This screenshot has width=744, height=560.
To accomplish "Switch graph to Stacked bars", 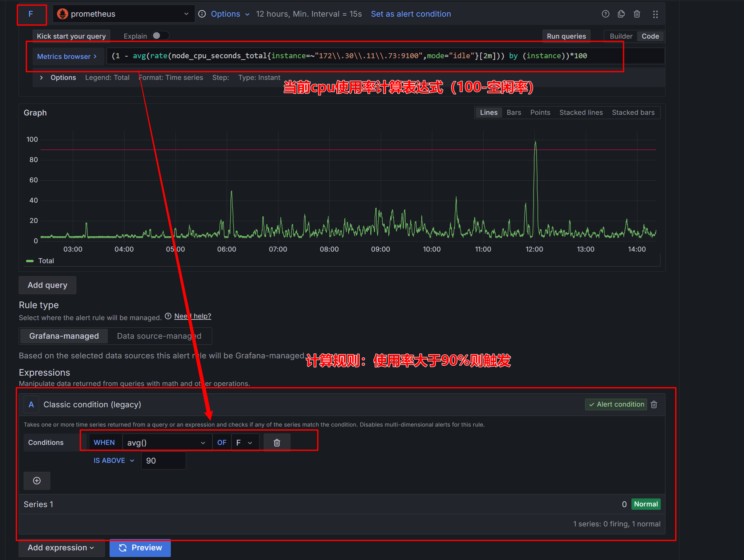I will coord(633,112).
